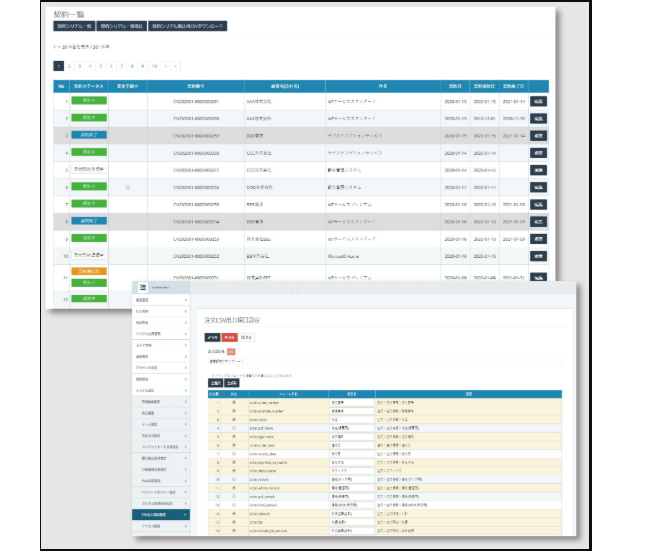The width and height of the screenshot is (666, 551).
Task: Click 契約シリアル発行用CSVダウンロード button
Action: [188, 26]
